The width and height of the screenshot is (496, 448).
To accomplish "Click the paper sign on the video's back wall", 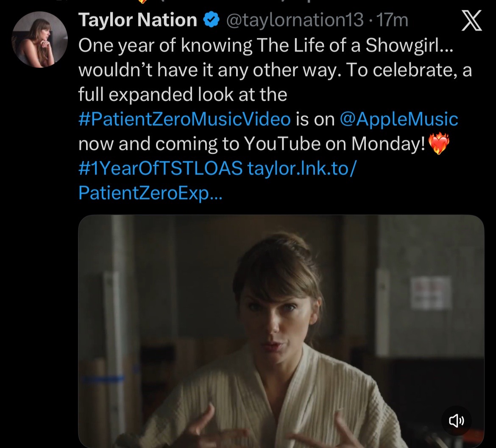I will coord(431,293).
